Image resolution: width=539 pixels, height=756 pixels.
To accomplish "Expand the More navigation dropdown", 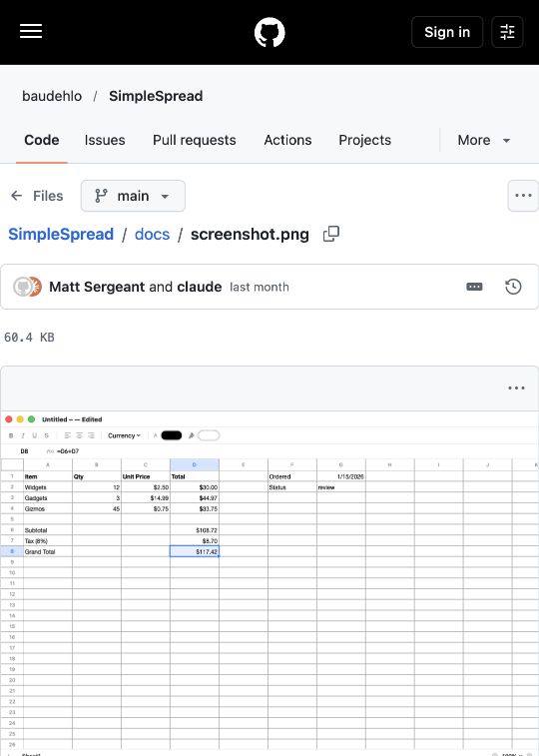I will tap(484, 140).
